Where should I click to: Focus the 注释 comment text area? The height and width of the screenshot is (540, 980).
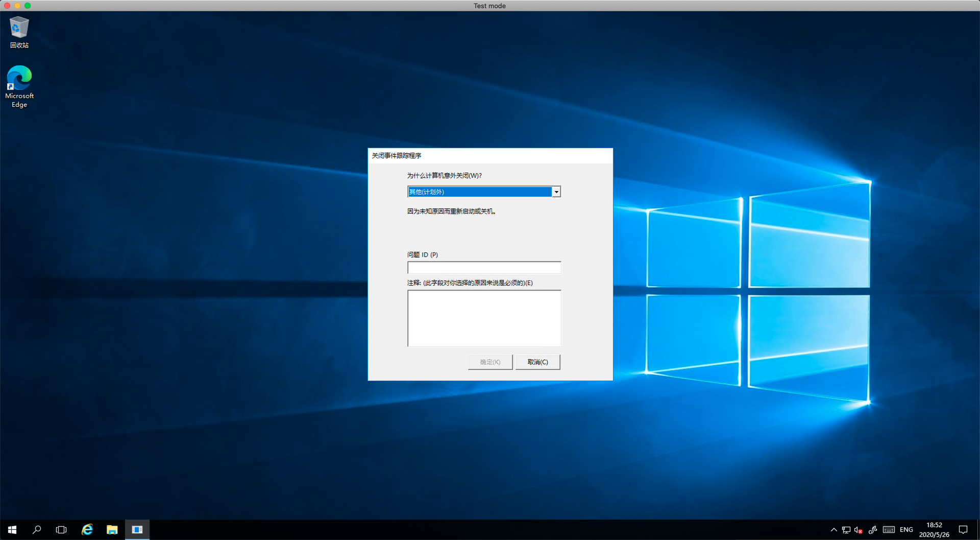[484, 318]
